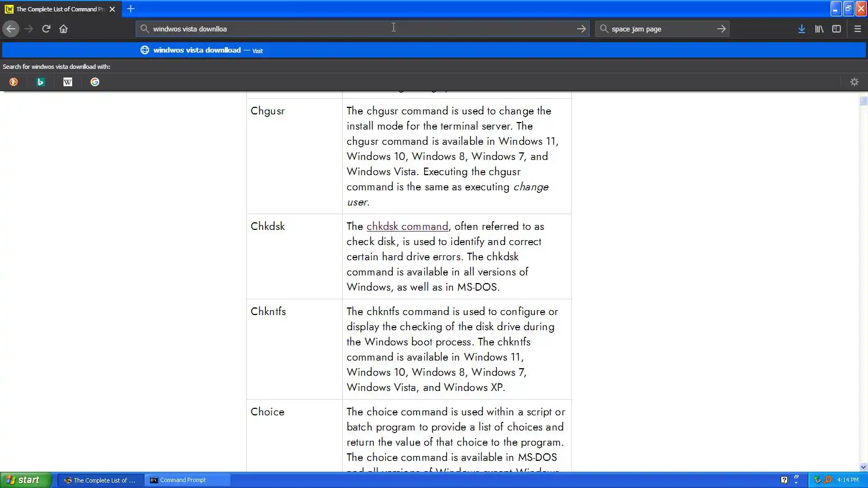Search with DuckDuckGo engine icon
The width and height of the screenshot is (868, 488).
pos(14,82)
